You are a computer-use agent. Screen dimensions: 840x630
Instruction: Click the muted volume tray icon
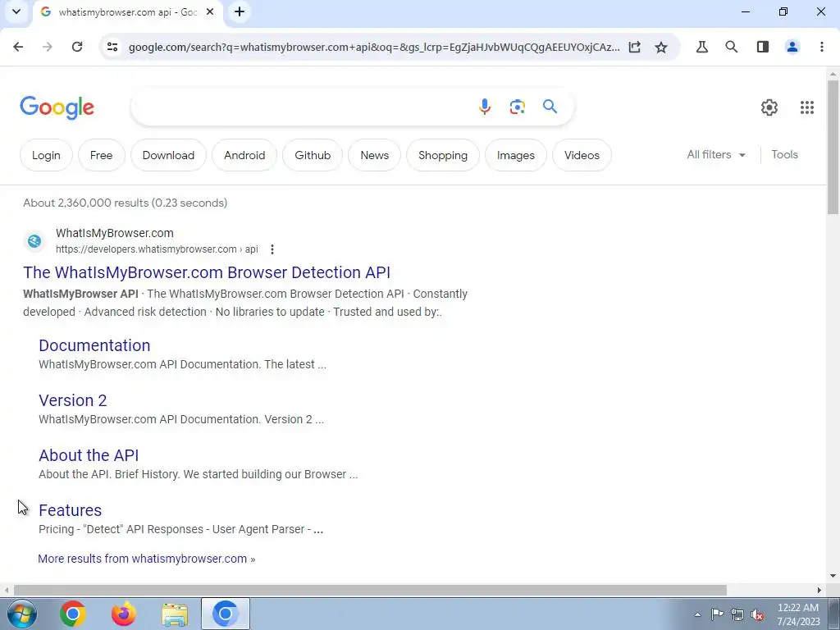pyautogui.click(x=757, y=614)
